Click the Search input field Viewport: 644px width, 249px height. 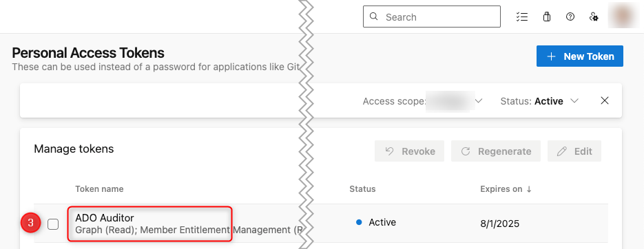pyautogui.click(x=432, y=17)
